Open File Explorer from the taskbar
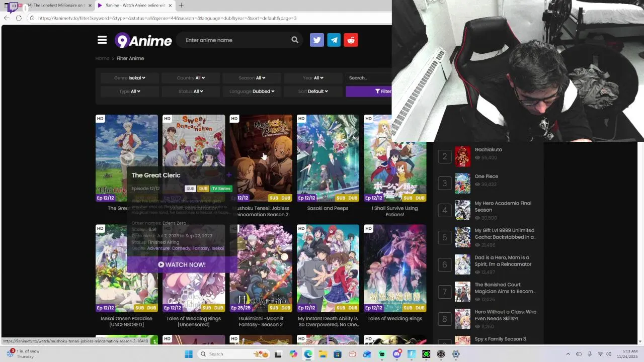This screenshot has height=362, width=644. coord(323,354)
